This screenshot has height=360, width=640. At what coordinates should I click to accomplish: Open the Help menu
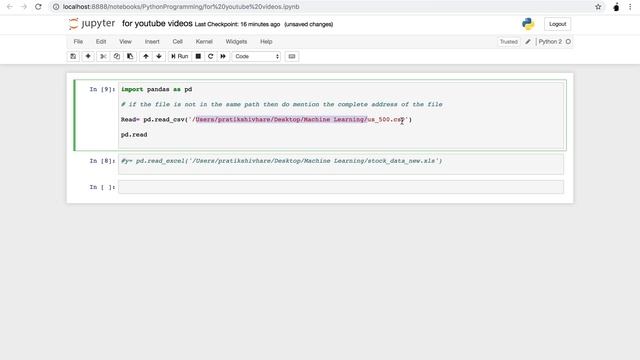coord(266,42)
